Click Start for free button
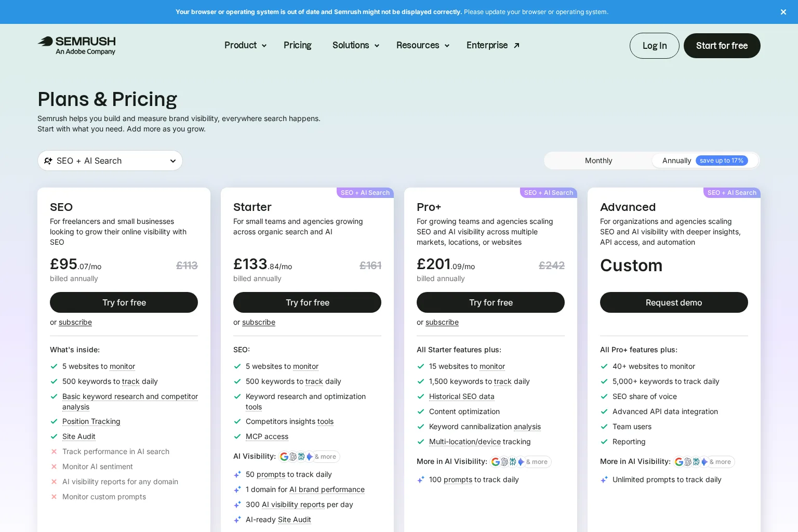The height and width of the screenshot is (532, 798). [722, 46]
